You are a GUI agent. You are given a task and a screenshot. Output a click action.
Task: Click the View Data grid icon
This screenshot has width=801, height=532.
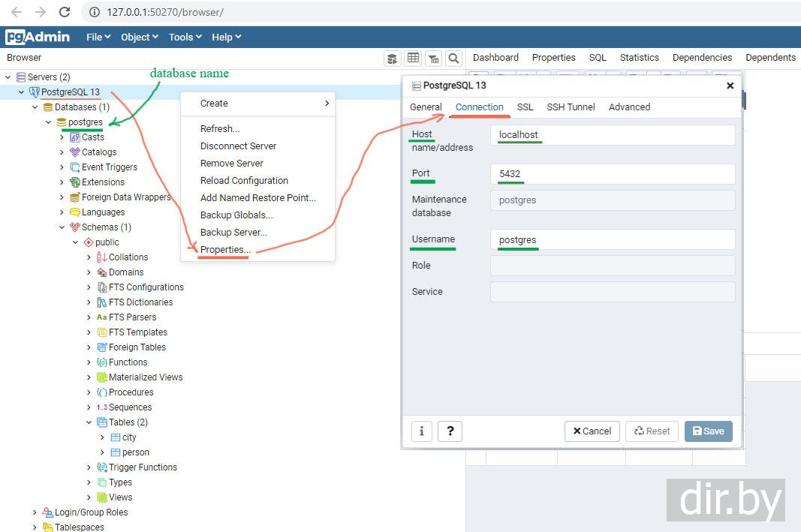coord(413,59)
